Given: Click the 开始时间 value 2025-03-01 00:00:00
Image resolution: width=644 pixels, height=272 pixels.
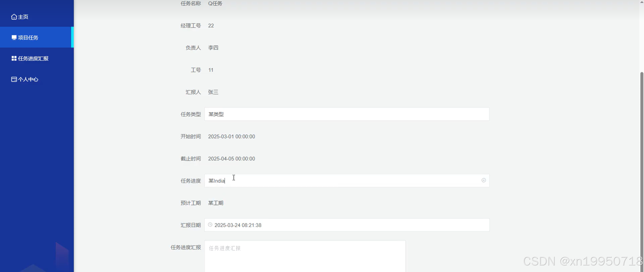Looking at the screenshot, I should [x=232, y=137].
